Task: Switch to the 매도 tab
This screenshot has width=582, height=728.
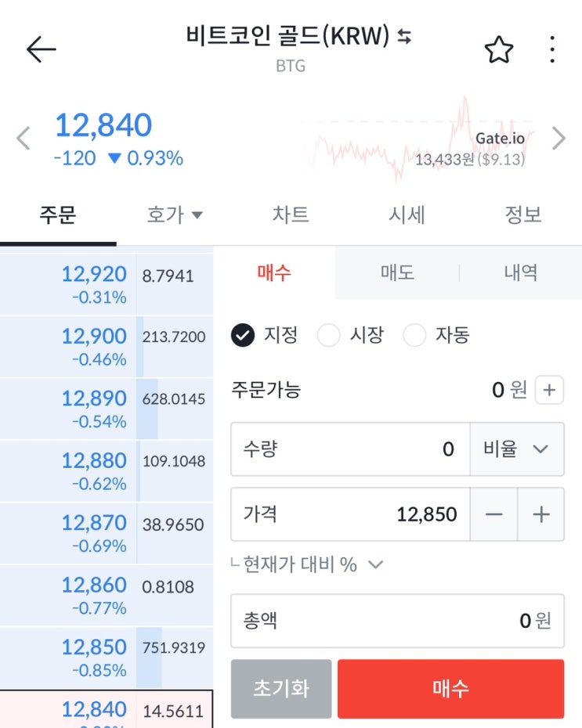Action: pyautogui.click(x=397, y=273)
